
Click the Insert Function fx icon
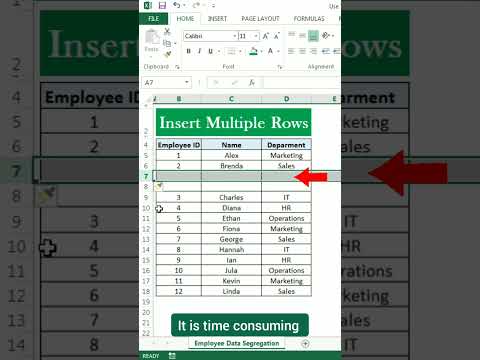point(252,82)
